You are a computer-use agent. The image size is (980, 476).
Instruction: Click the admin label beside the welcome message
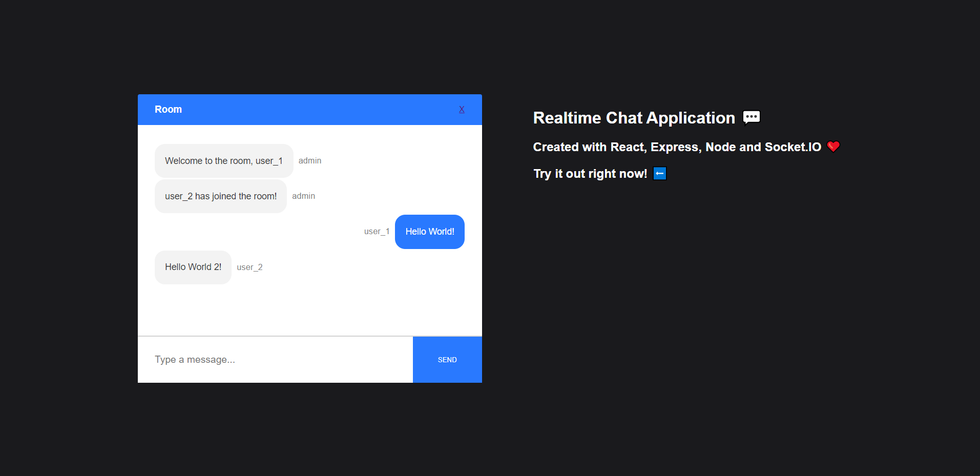pos(310,160)
